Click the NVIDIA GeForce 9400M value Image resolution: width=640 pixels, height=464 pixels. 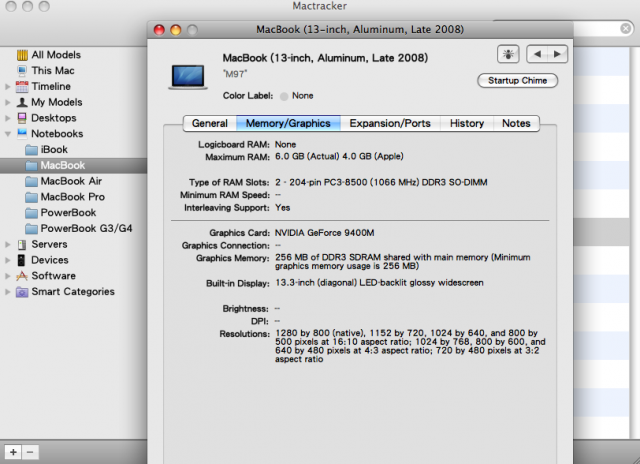(x=324, y=233)
